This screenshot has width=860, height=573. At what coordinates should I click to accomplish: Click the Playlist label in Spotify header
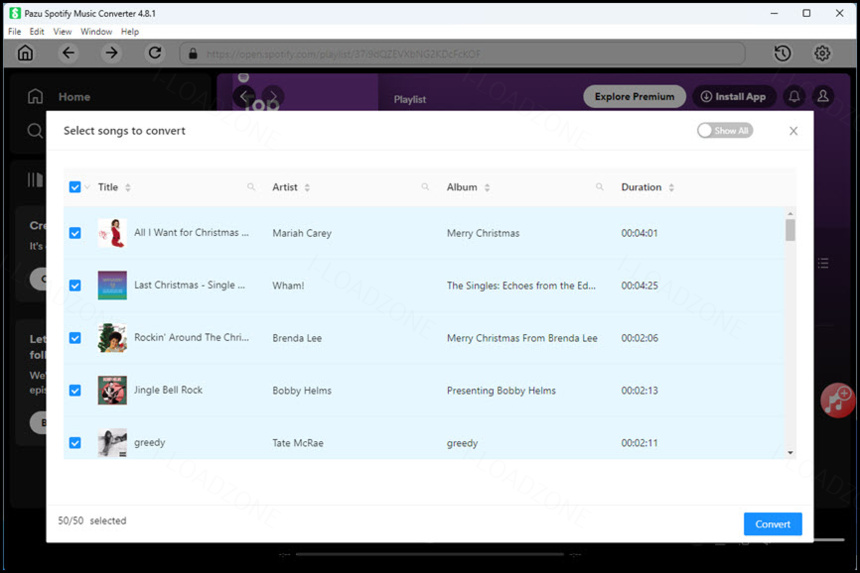410,99
